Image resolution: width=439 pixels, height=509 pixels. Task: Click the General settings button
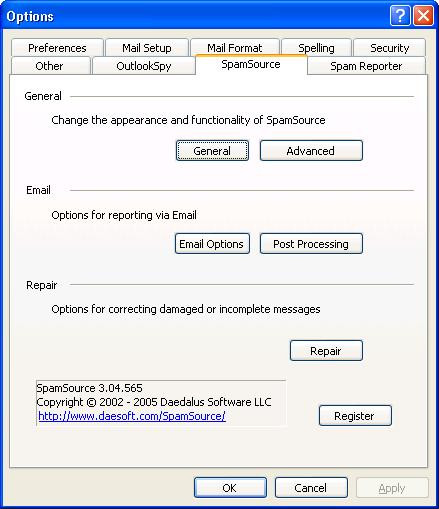tap(212, 151)
